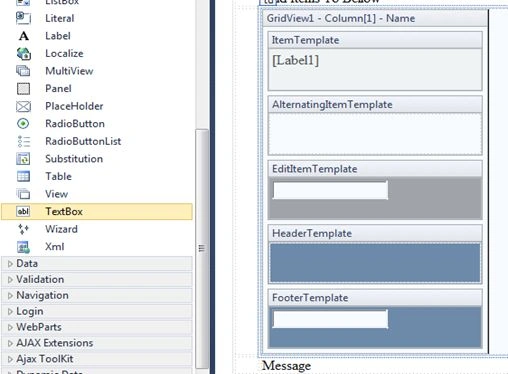Click the Xml toolbox text

(55, 247)
